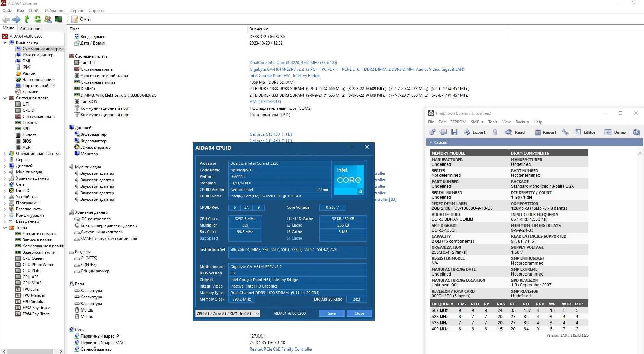Go forward with the blue right arrow
Screen dimensions: 644x354
click(x=16, y=19)
